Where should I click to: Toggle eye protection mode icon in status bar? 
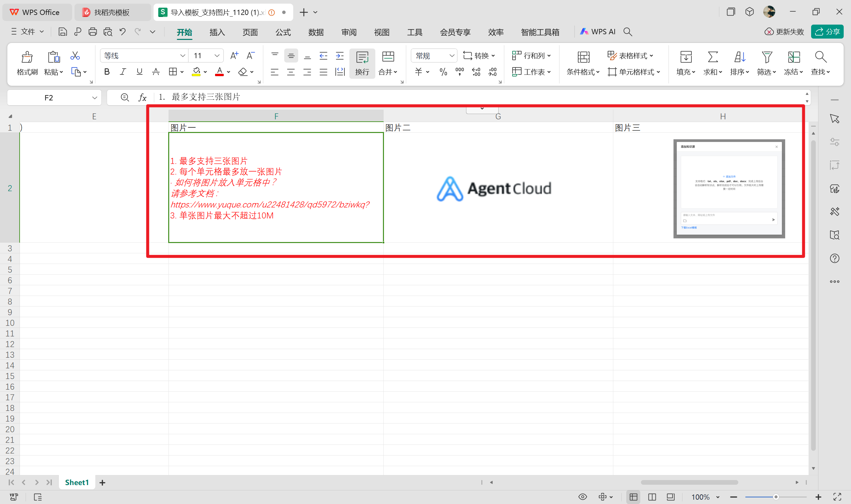pos(582,497)
